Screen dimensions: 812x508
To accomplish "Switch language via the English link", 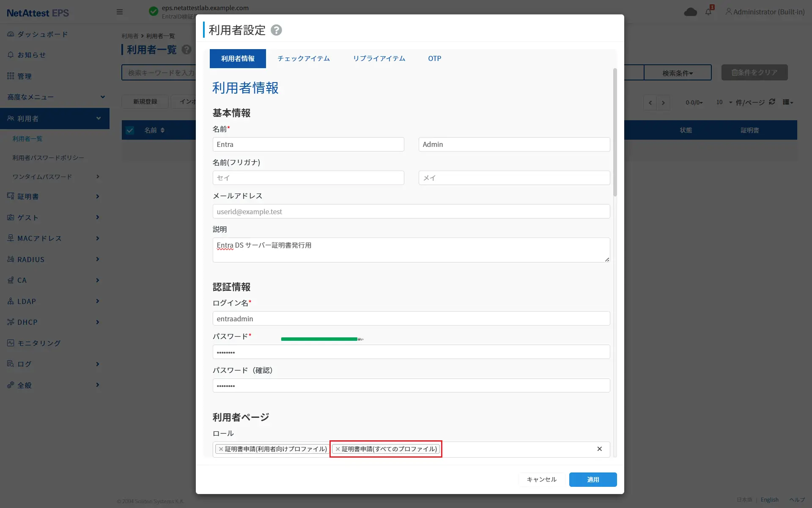I will point(769,500).
